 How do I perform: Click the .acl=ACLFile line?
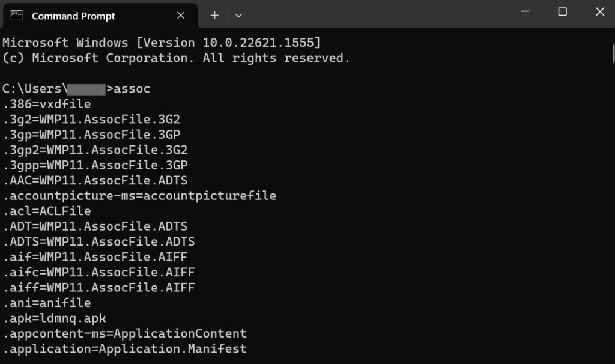pos(47,211)
